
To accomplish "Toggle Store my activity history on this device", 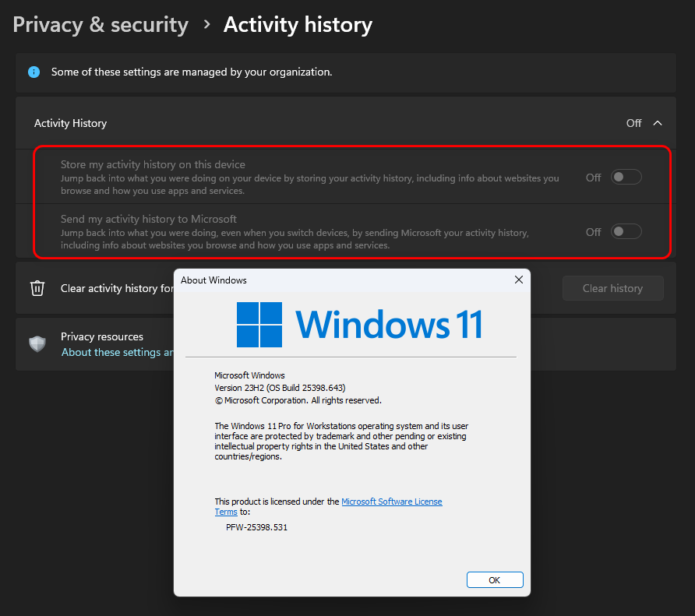I will pos(626,178).
